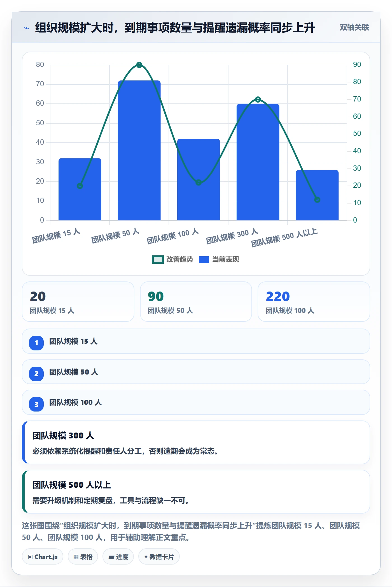Click the 表格 tag
The height and width of the screenshot is (587, 392).
coord(83,557)
